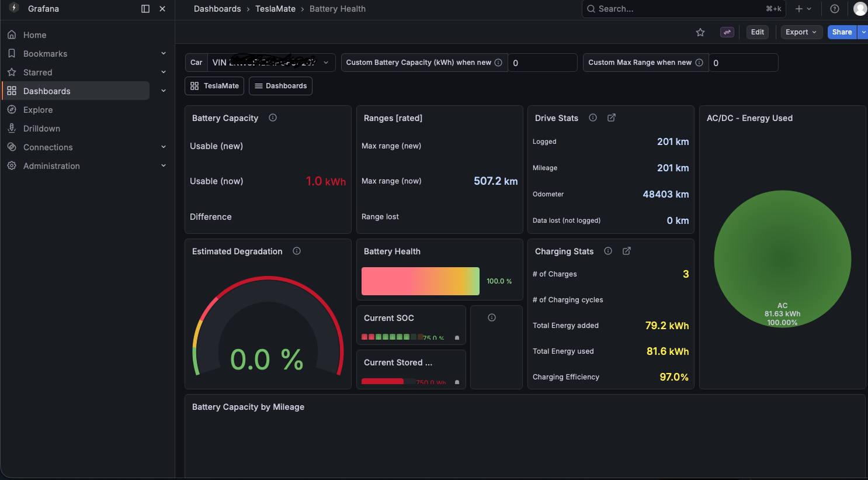868x480 pixels.
Task: Expand Administration section chevron
Action: (x=164, y=165)
